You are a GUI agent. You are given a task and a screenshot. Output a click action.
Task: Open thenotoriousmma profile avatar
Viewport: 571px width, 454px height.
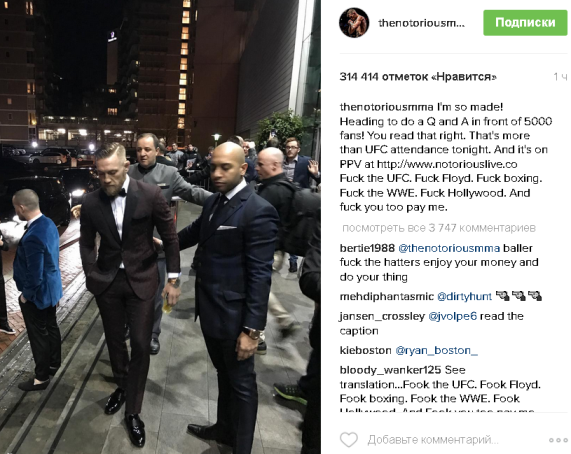pos(354,23)
